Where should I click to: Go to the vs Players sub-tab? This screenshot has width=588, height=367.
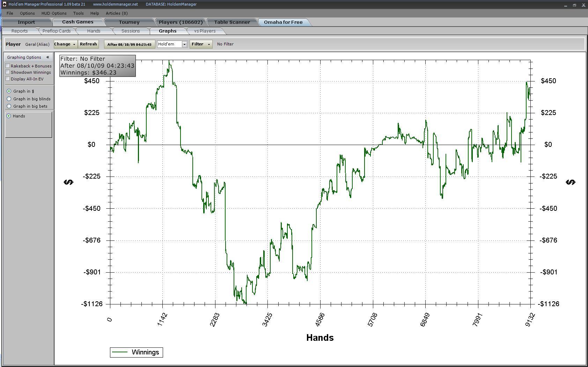pos(205,31)
